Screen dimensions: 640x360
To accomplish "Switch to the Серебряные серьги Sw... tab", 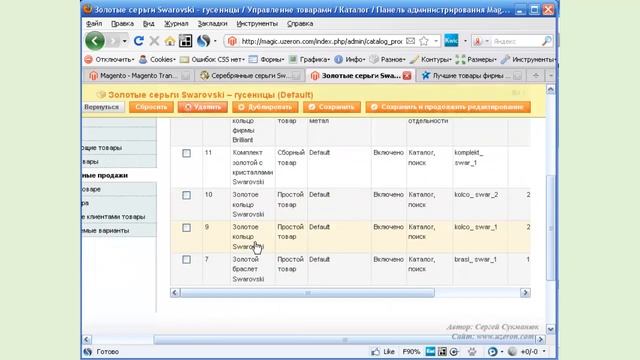I will [250, 76].
